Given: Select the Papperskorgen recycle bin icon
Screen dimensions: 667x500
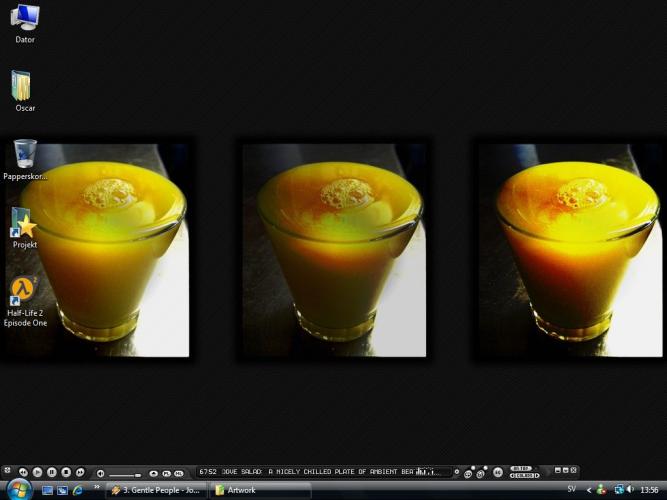Looking at the screenshot, I should [26, 154].
